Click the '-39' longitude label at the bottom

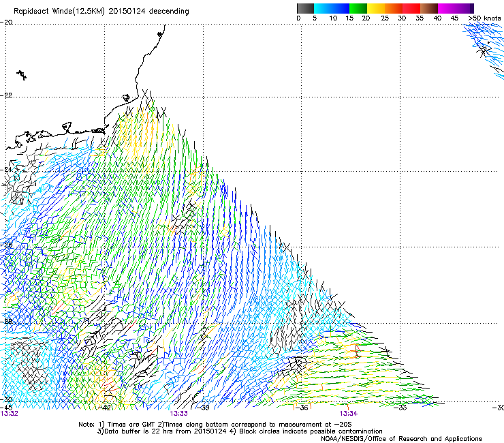click(x=203, y=408)
